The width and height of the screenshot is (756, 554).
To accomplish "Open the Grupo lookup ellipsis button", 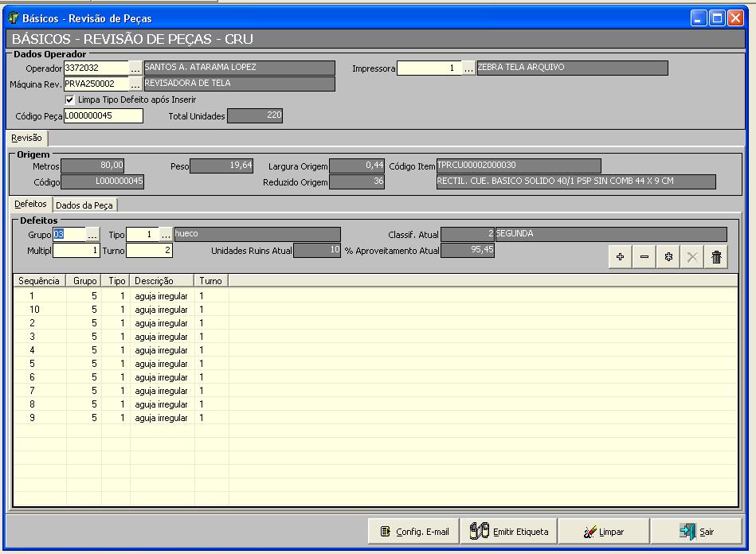I will click(x=92, y=235).
